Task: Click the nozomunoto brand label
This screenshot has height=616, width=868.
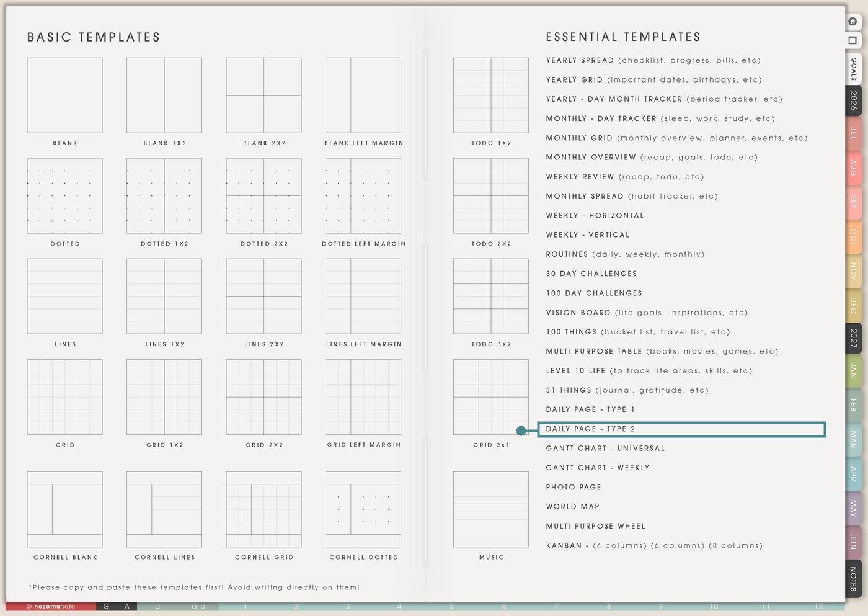Action: click(51, 607)
